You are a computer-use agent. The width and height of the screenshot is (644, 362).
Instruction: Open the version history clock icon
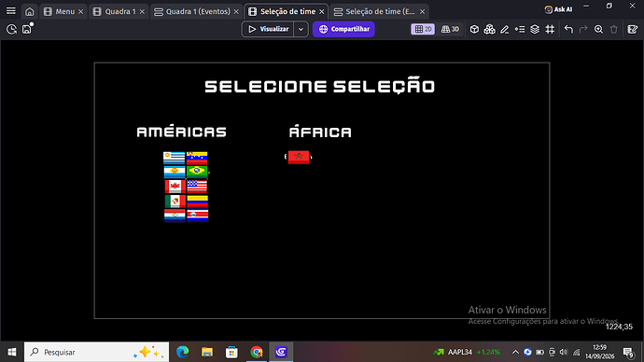coord(11,29)
